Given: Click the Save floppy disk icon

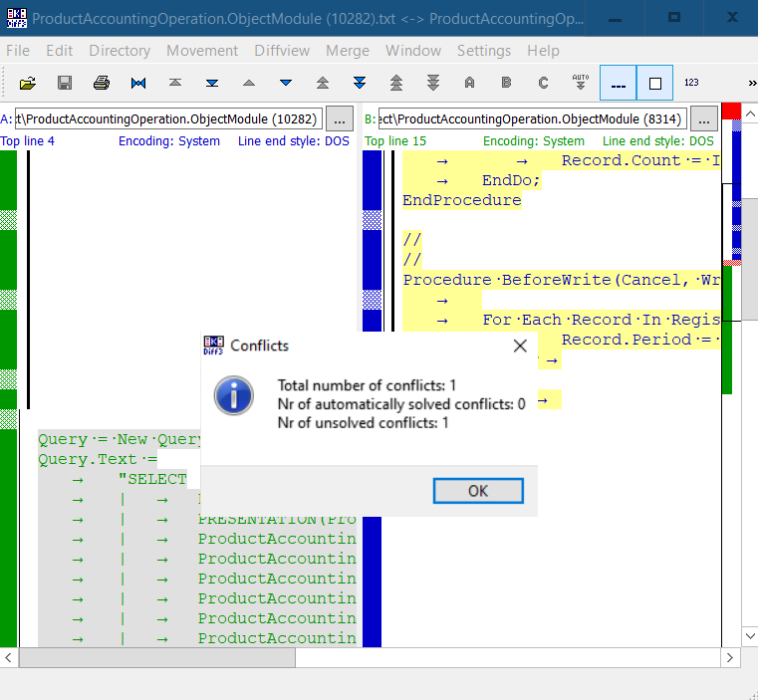Looking at the screenshot, I should (x=65, y=84).
